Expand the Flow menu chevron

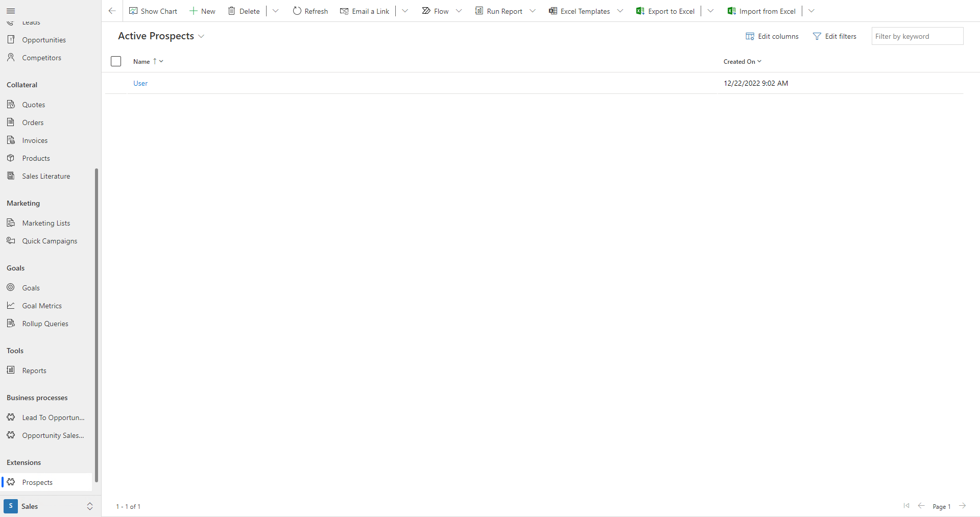tap(459, 11)
